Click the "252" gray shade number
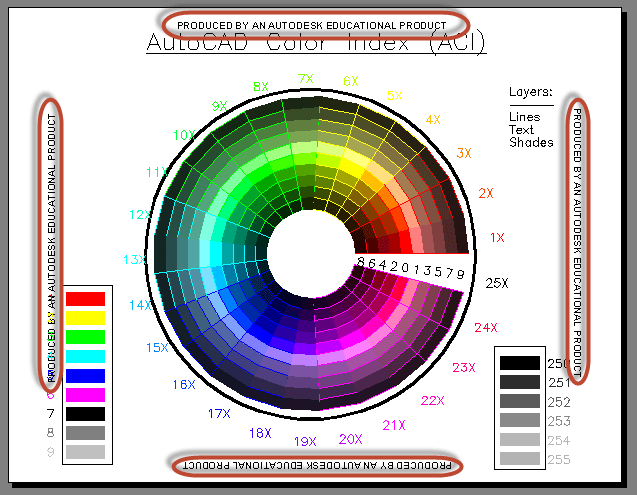The image size is (637, 495). 559,402
